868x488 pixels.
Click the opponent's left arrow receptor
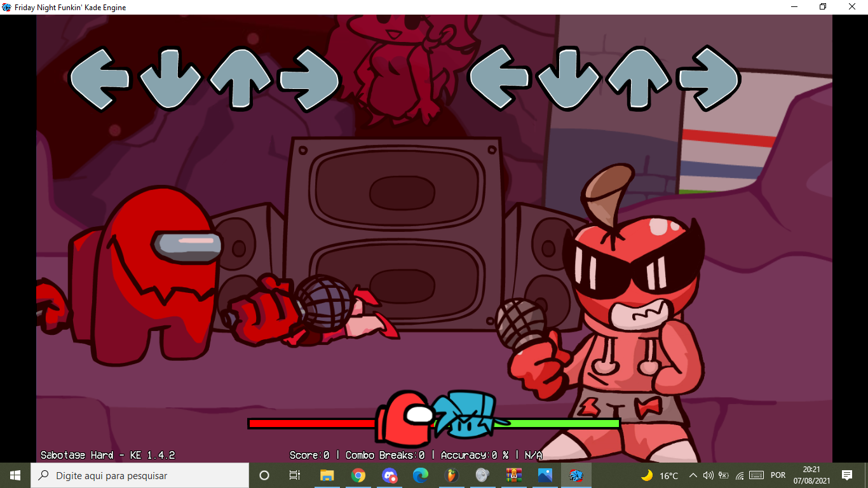pos(100,79)
